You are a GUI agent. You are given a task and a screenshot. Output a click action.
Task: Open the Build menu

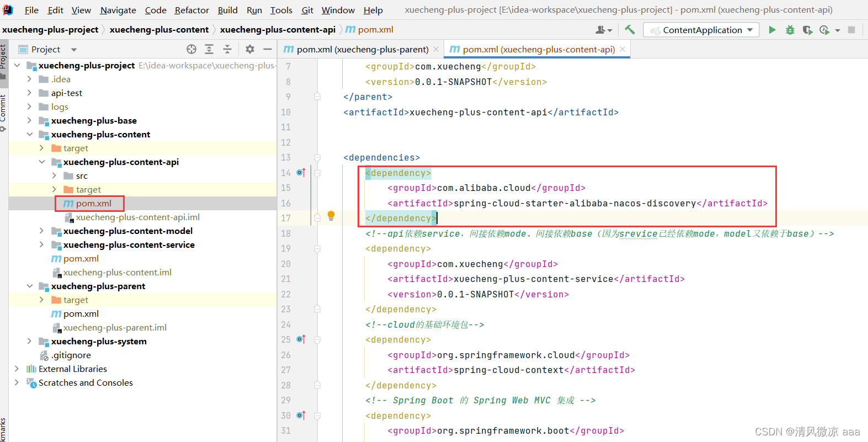tap(227, 10)
